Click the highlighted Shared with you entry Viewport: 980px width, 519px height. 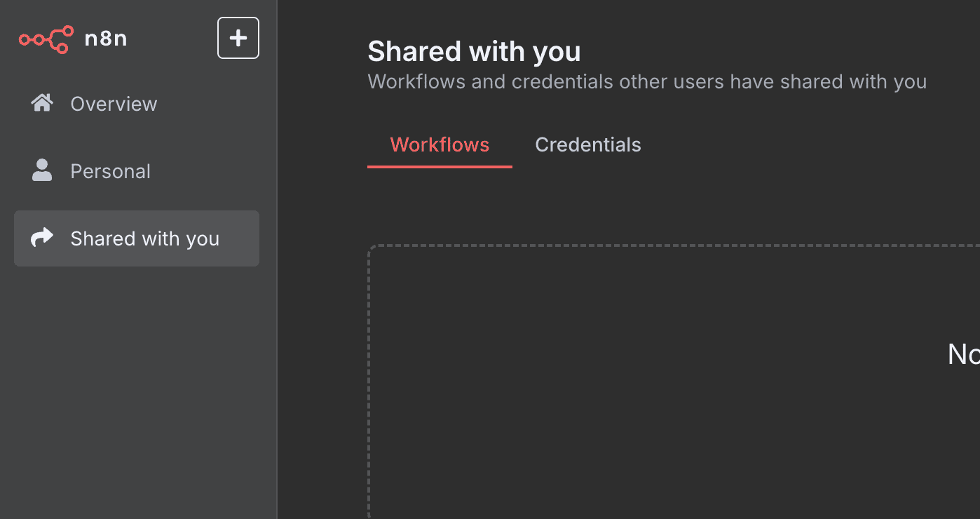pyautogui.click(x=136, y=238)
